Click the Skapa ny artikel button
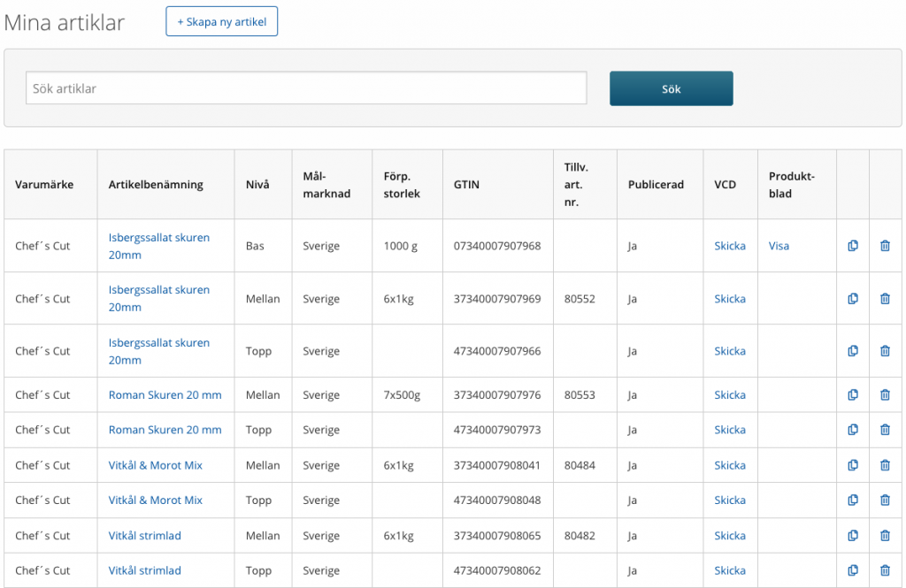 (222, 21)
